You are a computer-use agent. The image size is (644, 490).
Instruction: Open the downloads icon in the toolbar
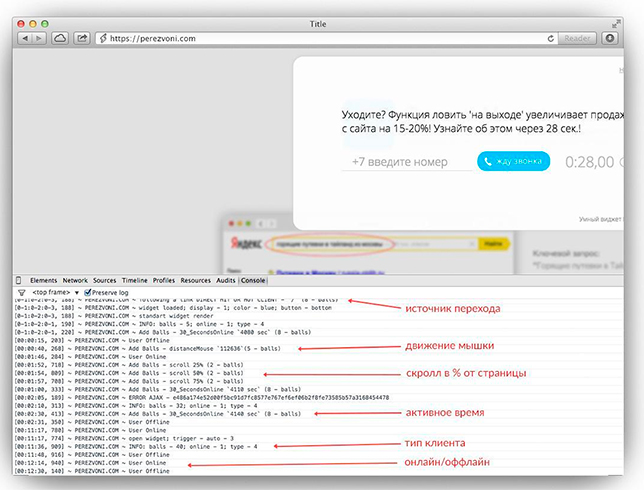[610, 38]
